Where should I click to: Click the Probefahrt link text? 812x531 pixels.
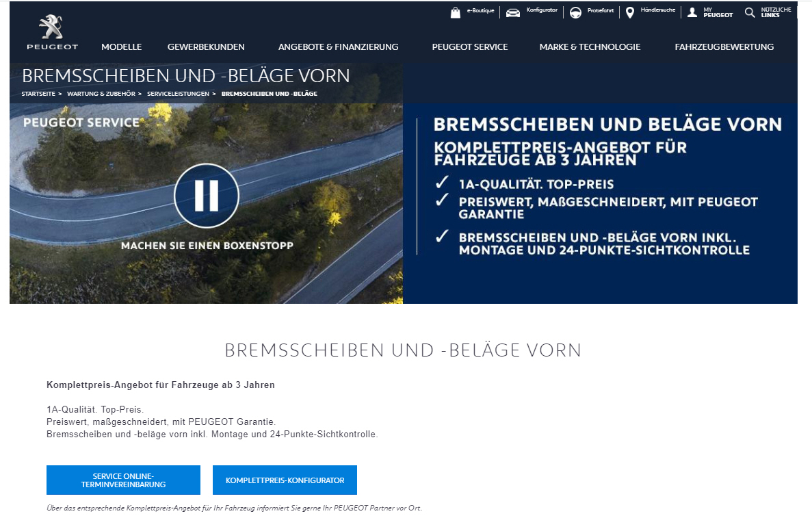[x=600, y=10]
